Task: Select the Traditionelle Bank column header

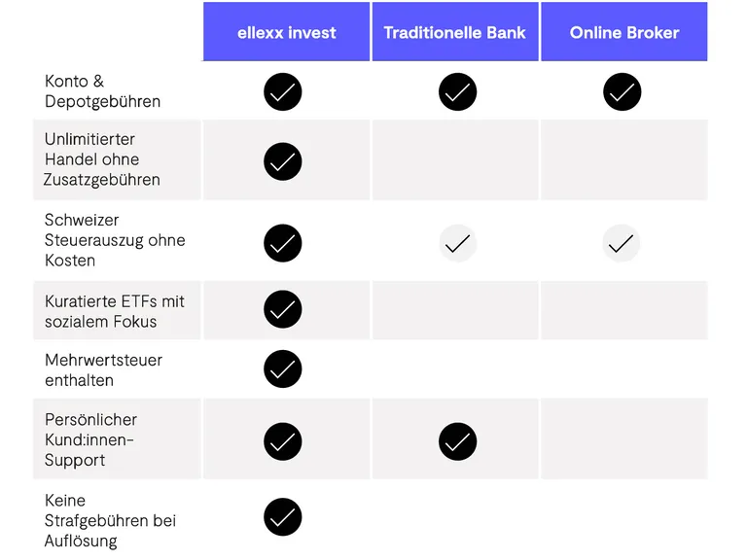Action: (454, 32)
